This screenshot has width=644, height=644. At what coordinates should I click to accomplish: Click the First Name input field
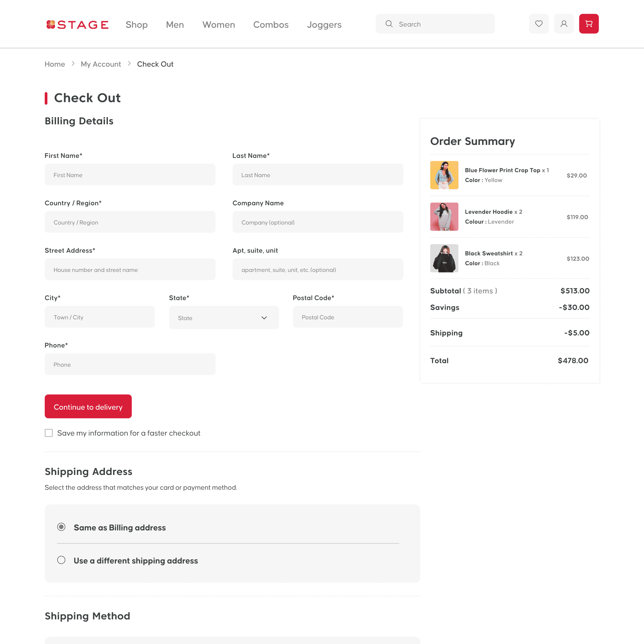(x=130, y=175)
